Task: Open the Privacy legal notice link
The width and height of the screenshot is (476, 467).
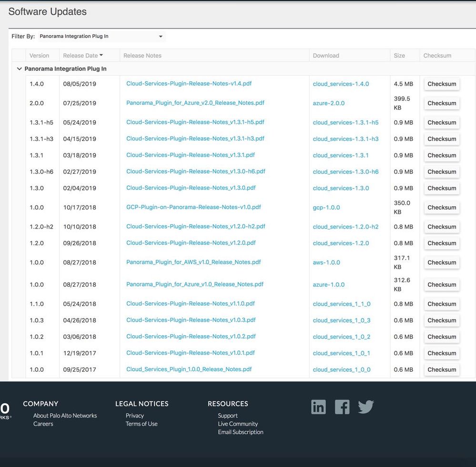Action: point(135,416)
